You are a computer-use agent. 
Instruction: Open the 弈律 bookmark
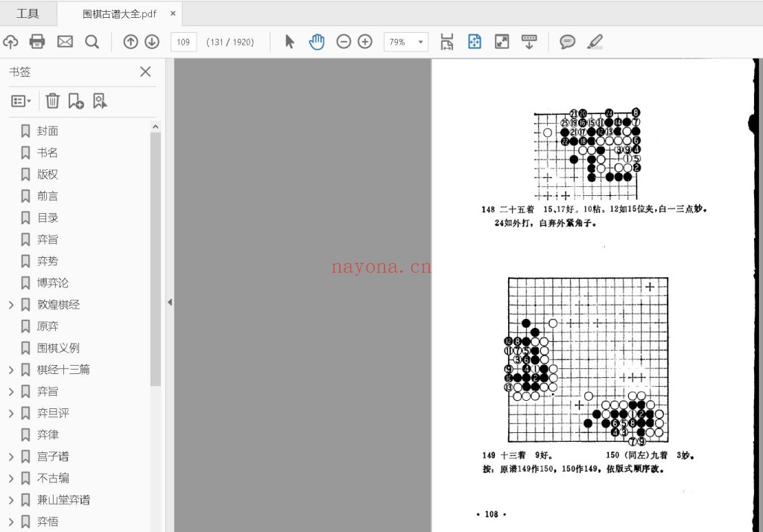coord(48,434)
